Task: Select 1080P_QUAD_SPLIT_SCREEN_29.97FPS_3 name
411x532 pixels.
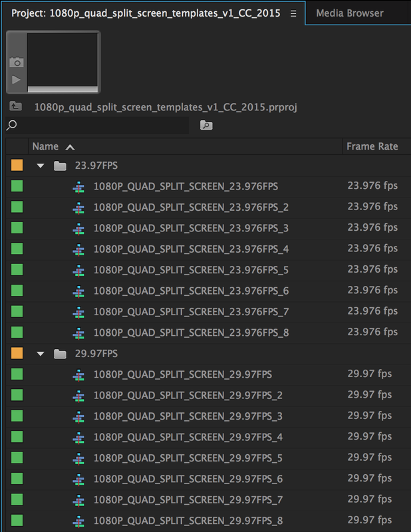Action: [188, 416]
